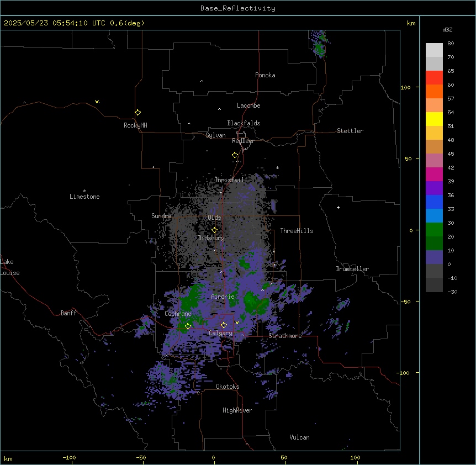The width and height of the screenshot is (476, 465).
Task: Click the Airdrie city label
Action: (x=223, y=297)
